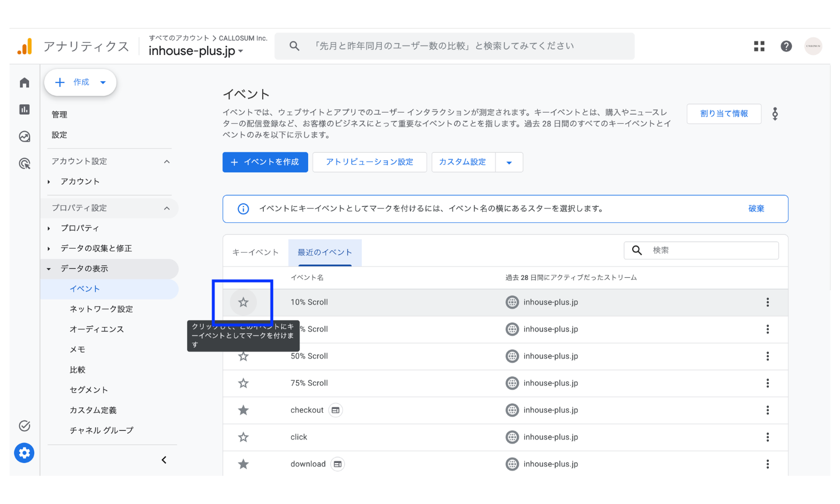Open the checkmark circle icon in left rail

[x=24, y=426]
